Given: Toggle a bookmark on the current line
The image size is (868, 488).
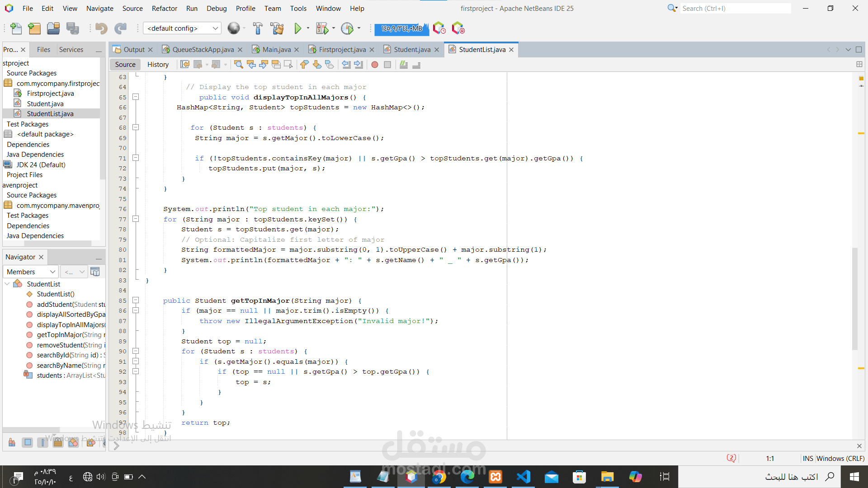Looking at the screenshot, I should click(x=329, y=65).
